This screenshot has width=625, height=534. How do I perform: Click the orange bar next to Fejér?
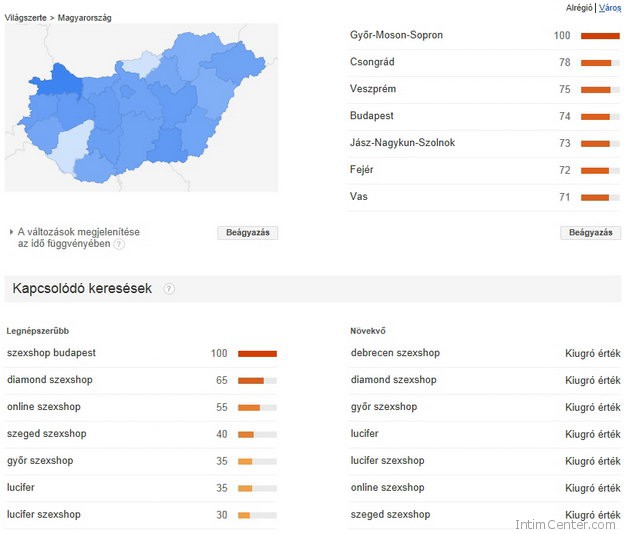[595, 171]
